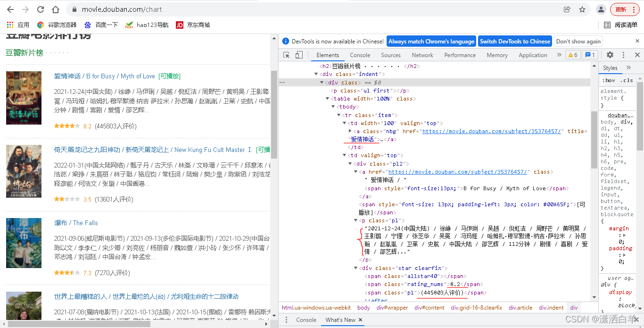Screen dimensions: 644x328
Task: Click the 爱情神话 poster thumbnail
Action: tap(24, 98)
